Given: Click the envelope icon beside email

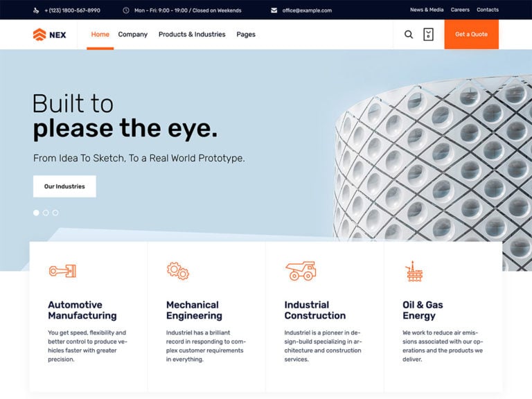Looking at the screenshot, I should [x=274, y=10].
